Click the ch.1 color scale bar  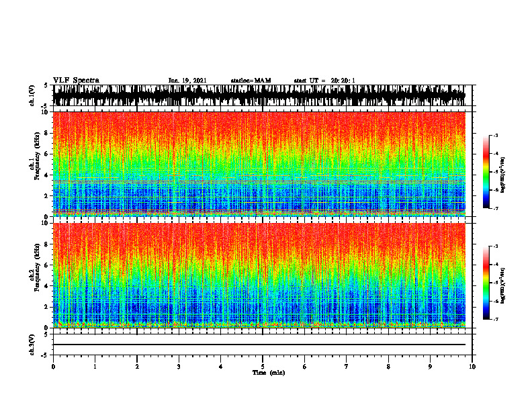point(486,172)
